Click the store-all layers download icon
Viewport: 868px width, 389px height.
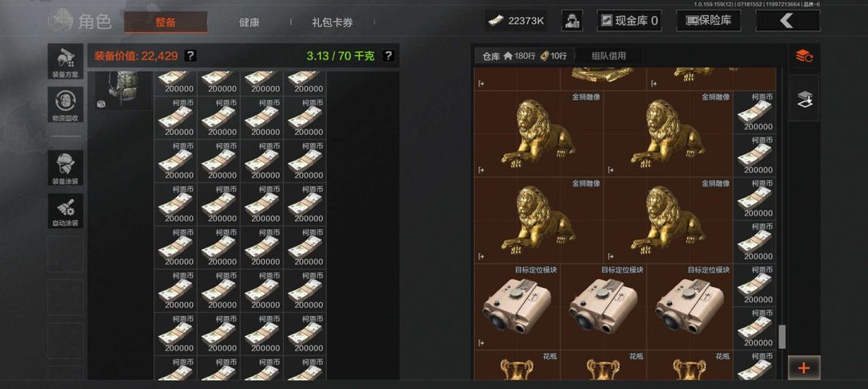pyautogui.click(x=804, y=99)
